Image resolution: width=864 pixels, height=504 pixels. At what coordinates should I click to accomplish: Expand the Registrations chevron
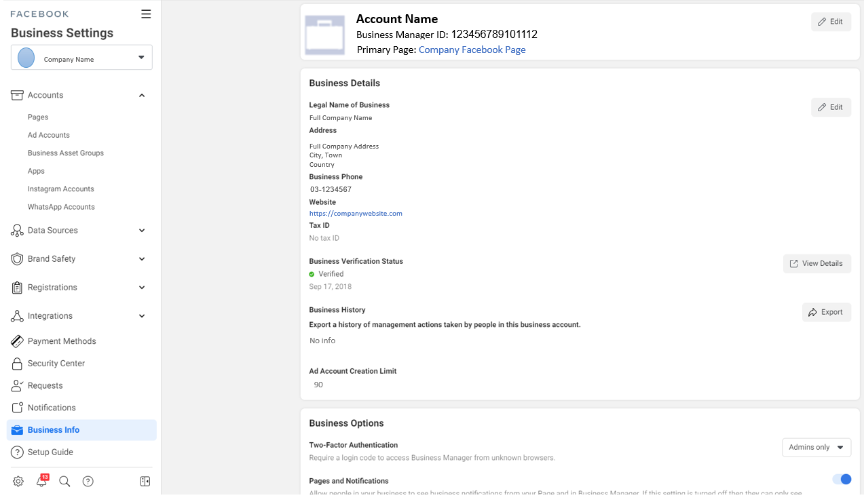(x=142, y=288)
